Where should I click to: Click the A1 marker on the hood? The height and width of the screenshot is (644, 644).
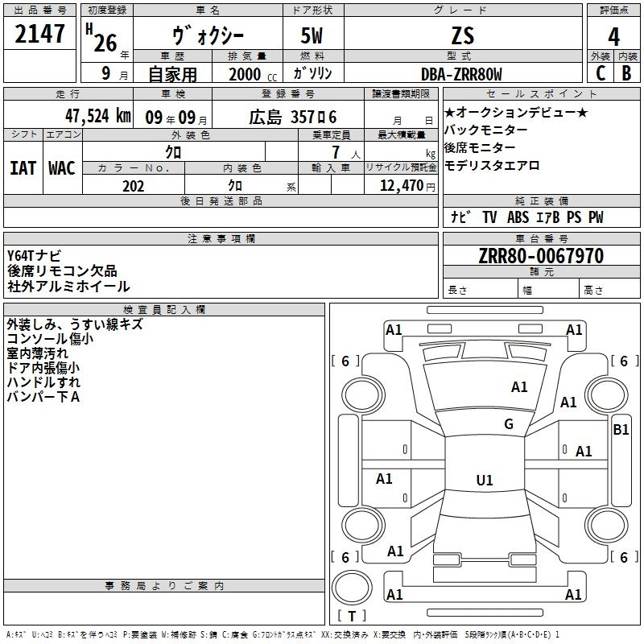pyautogui.click(x=519, y=387)
